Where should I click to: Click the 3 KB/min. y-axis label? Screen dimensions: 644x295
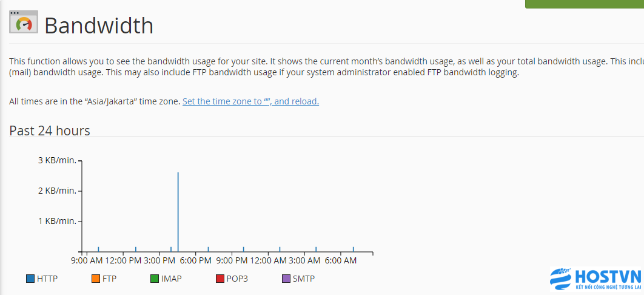coord(58,160)
